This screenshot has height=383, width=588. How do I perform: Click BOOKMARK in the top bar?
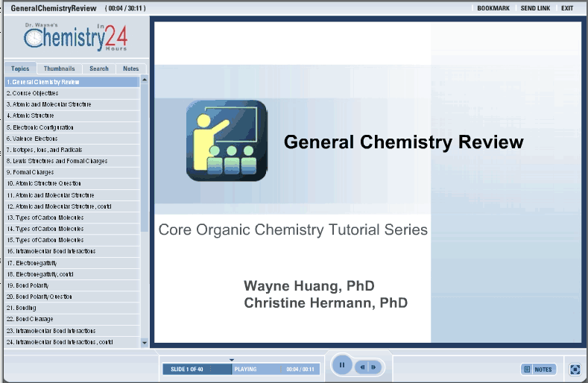[493, 8]
